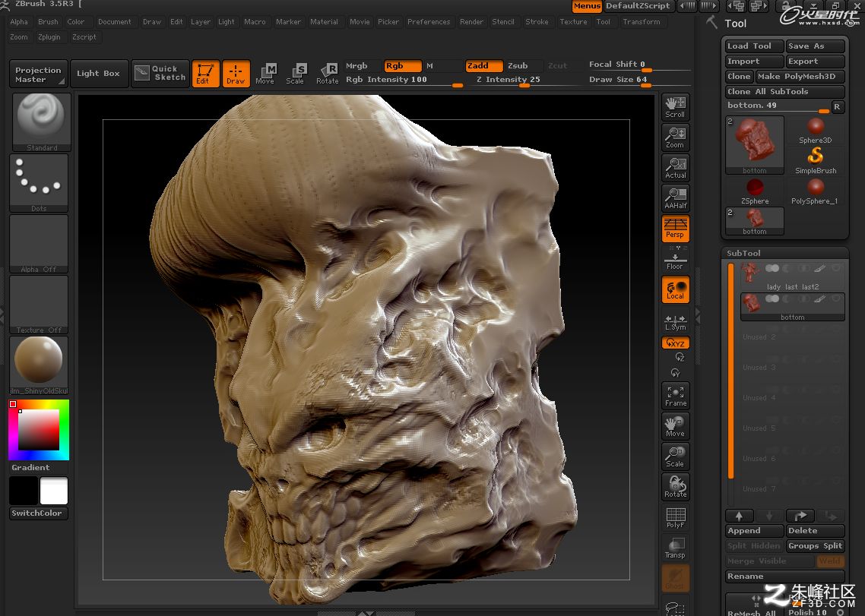865x616 pixels.
Task: Open the Alpha menu
Action: (19, 22)
